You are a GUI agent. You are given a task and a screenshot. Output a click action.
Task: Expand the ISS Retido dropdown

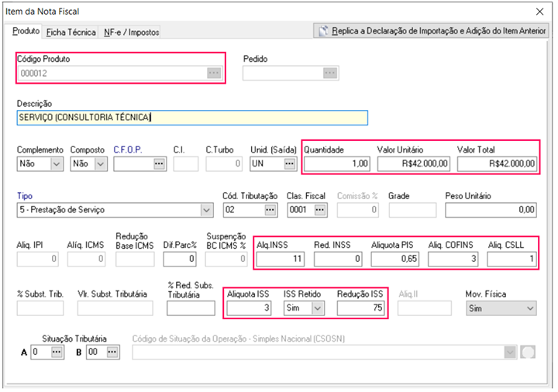[x=315, y=308]
